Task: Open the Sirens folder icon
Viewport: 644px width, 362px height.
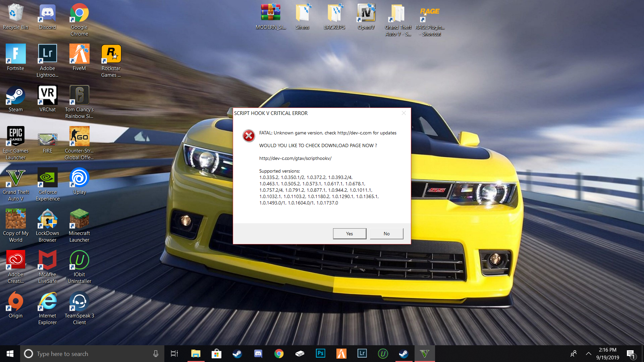Action: tap(302, 13)
